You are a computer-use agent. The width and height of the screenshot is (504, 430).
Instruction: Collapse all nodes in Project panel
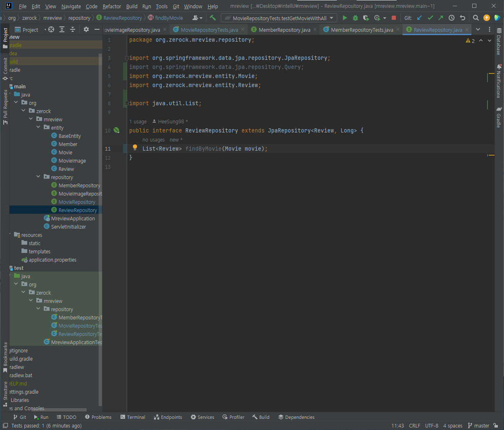coord(73,29)
